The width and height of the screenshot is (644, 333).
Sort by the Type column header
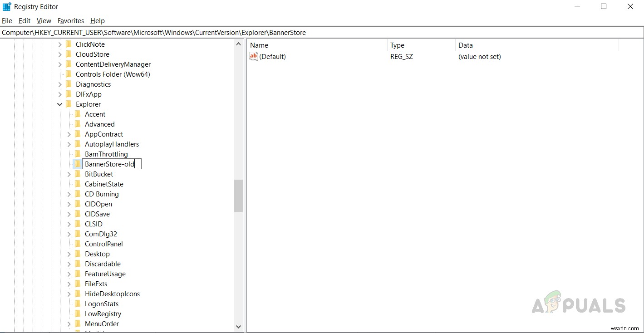coord(421,45)
